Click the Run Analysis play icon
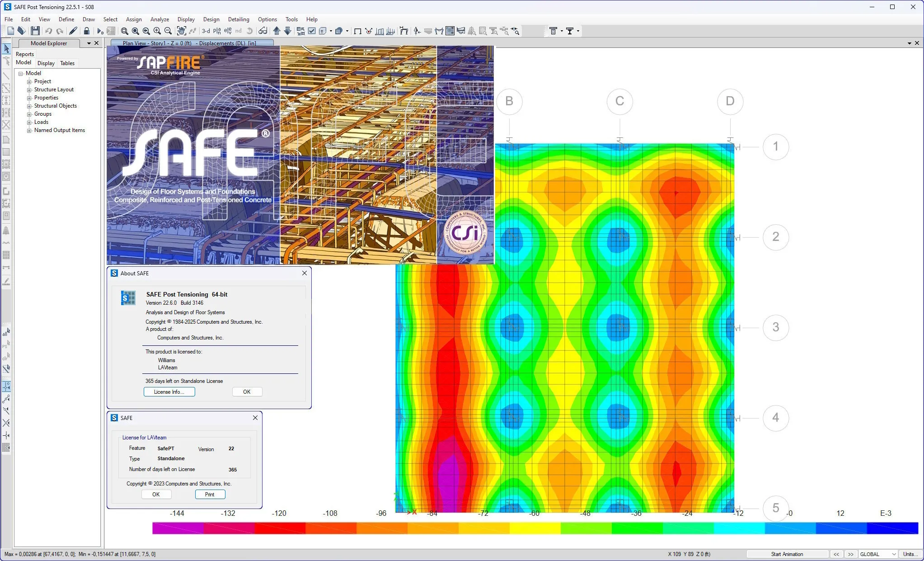 coord(100,31)
